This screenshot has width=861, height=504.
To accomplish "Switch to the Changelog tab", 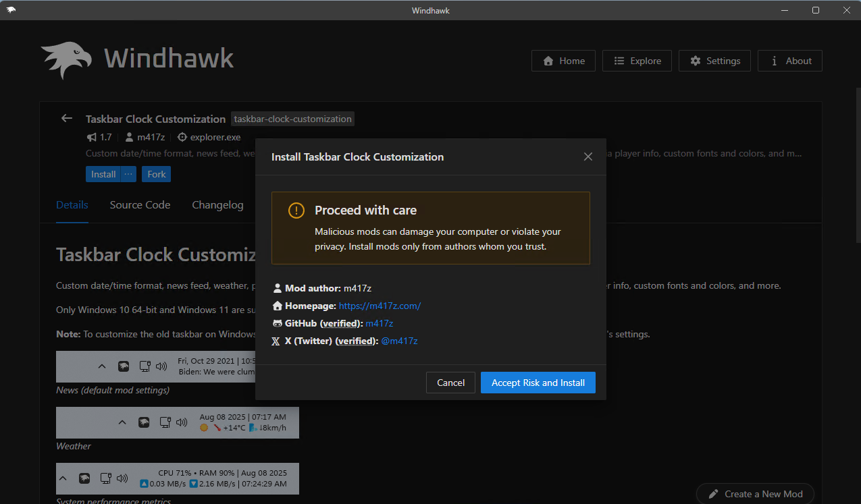I will click(x=217, y=205).
